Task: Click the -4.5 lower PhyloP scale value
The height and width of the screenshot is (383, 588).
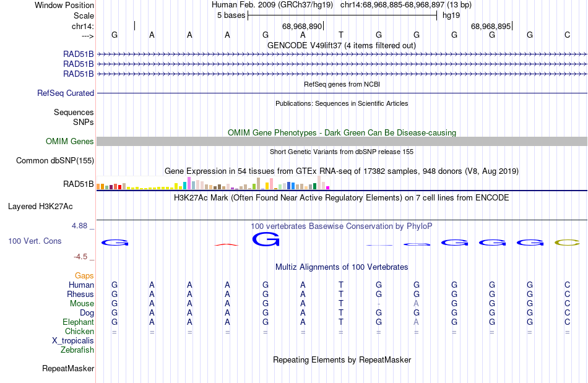Action: [x=80, y=256]
